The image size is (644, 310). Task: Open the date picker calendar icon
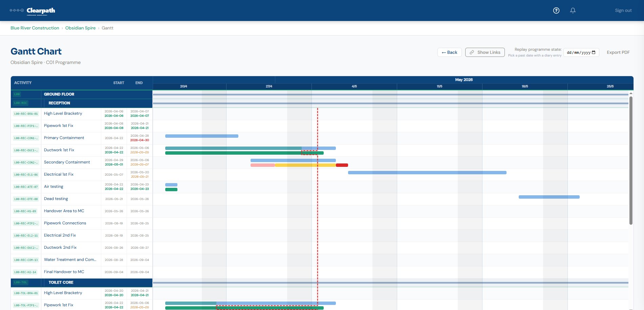[x=594, y=52]
